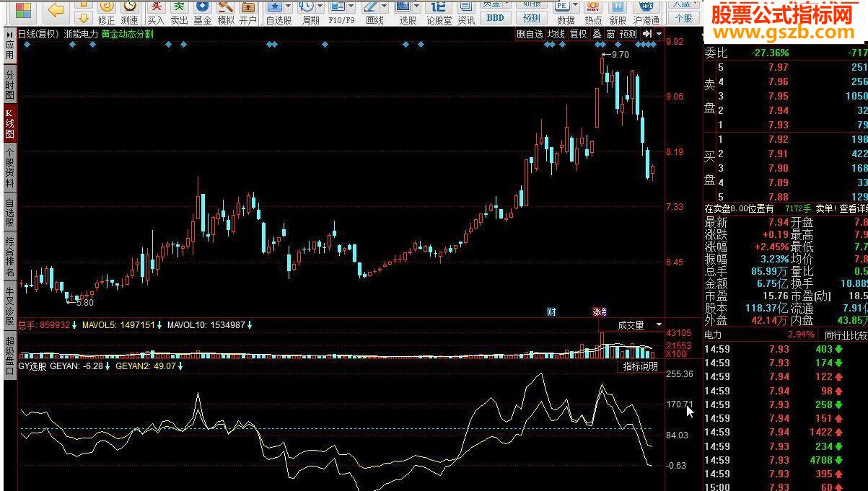Open the 资讯 news icon
The height and width of the screenshot is (491, 868).
click(466, 12)
